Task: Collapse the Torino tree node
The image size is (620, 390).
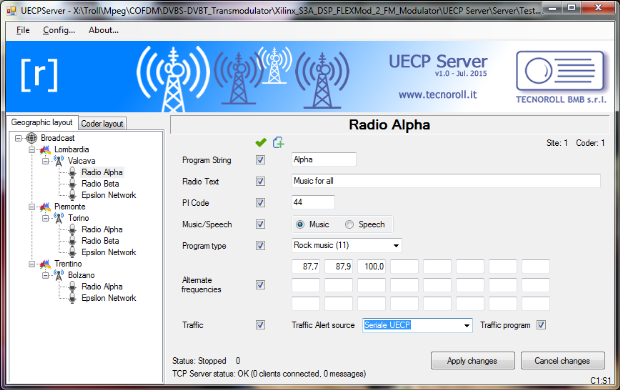Action: coord(45,218)
